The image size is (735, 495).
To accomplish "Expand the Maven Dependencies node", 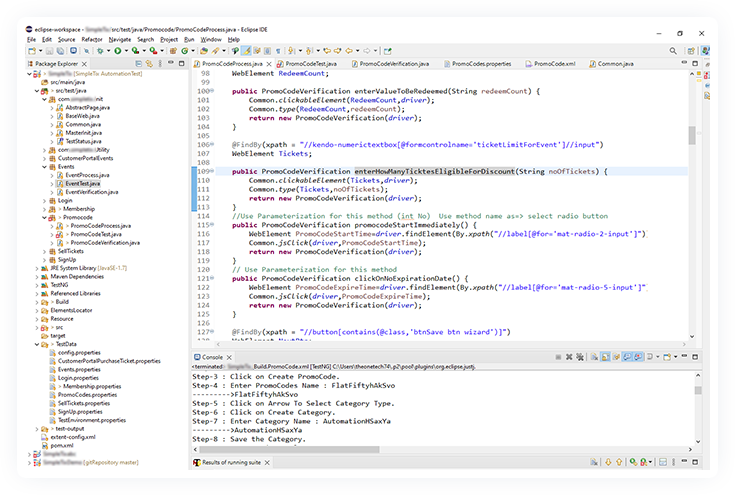I will coord(37,276).
